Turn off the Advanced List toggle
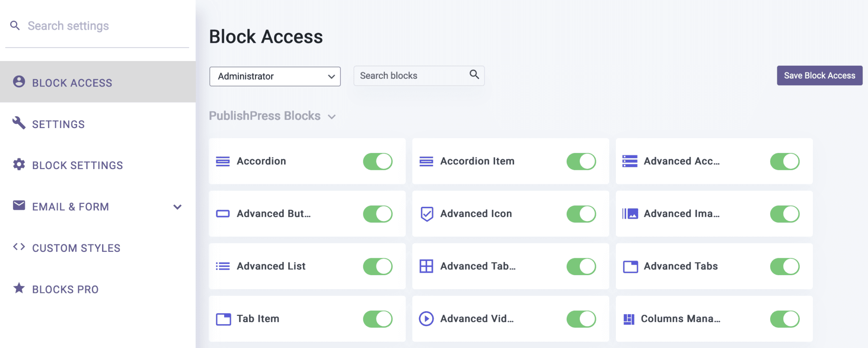The image size is (868, 348). (x=378, y=267)
